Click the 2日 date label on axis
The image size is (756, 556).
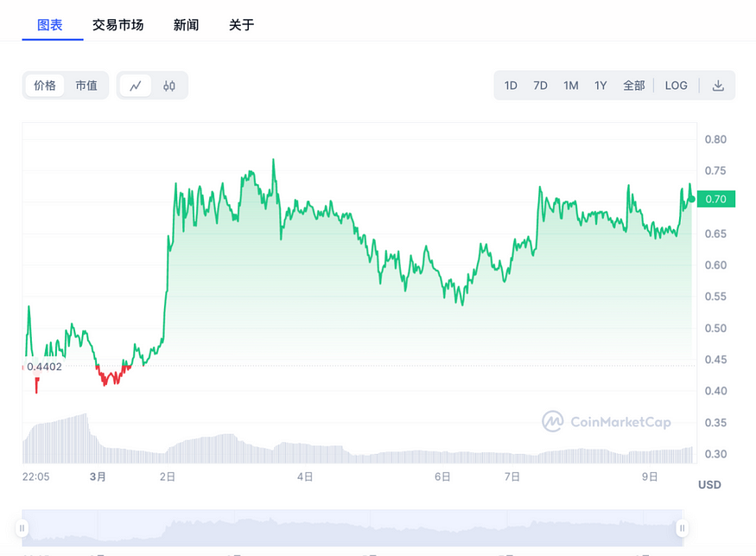click(168, 476)
